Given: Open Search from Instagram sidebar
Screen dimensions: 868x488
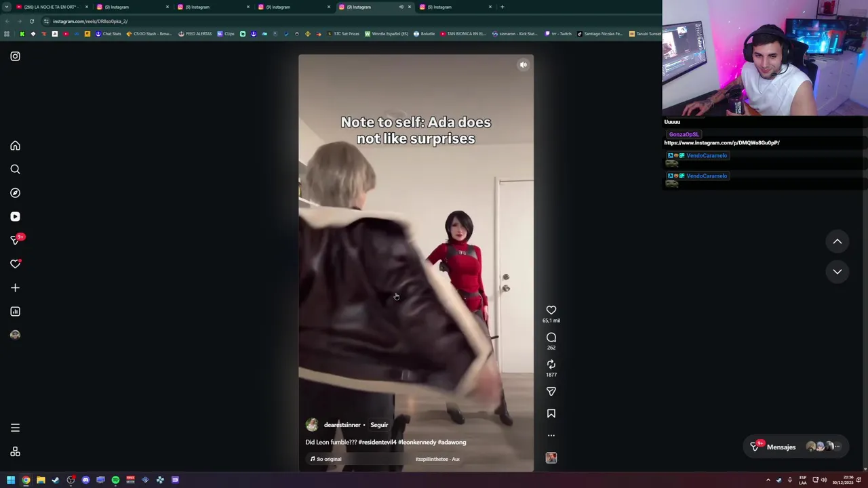Looking at the screenshot, I should pos(15,169).
